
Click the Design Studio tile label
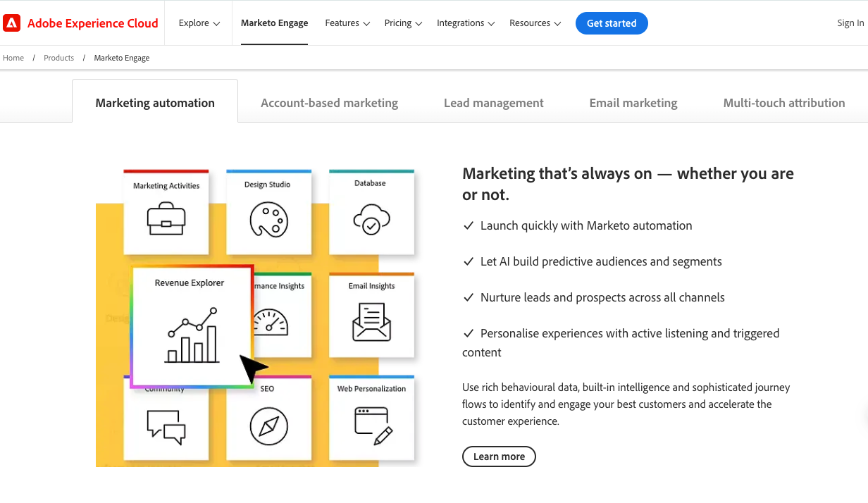tap(267, 185)
